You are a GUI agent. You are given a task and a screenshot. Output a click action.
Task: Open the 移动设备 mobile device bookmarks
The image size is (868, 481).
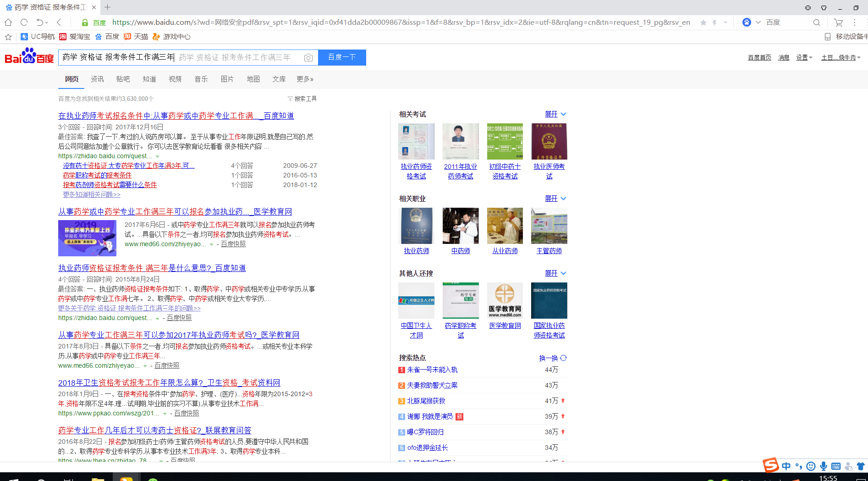(846, 37)
